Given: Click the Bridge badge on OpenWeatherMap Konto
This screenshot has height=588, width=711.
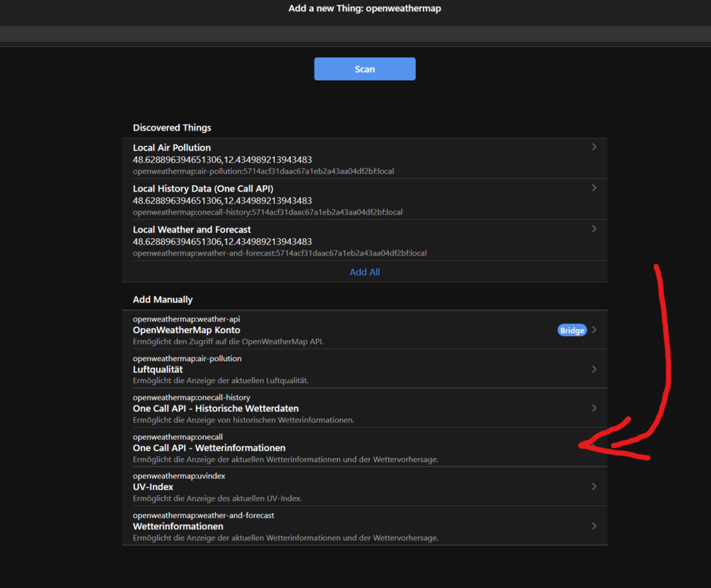Looking at the screenshot, I should coord(572,330).
